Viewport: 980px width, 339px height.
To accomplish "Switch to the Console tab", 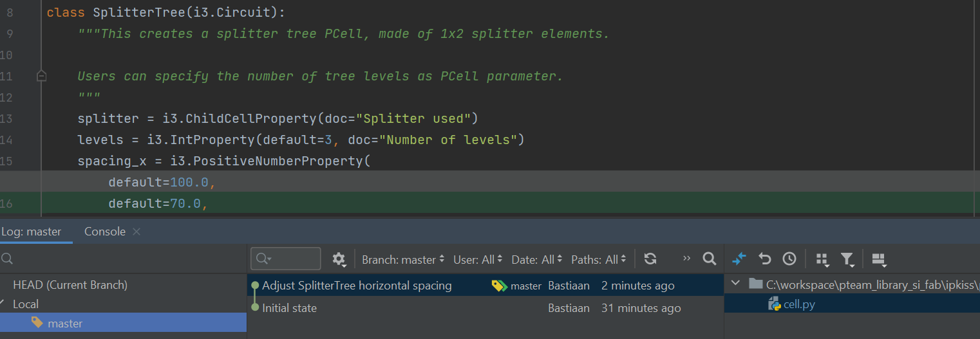I will (105, 232).
